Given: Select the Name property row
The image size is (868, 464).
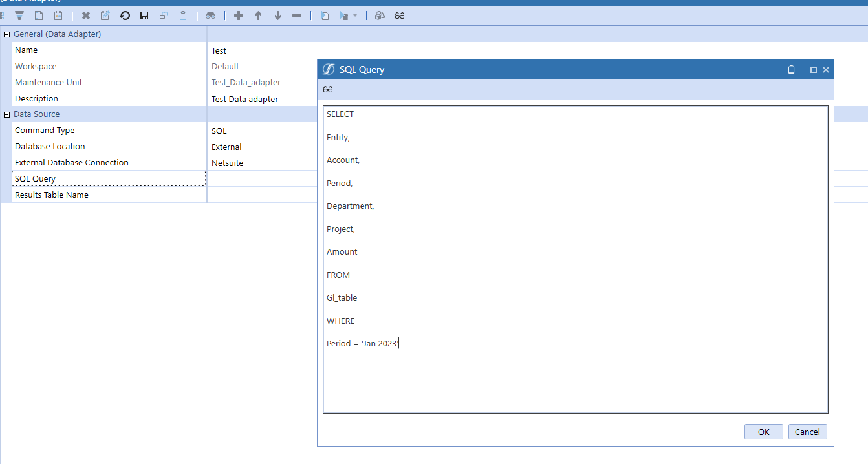Looking at the screenshot, I should pyautogui.click(x=109, y=50).
